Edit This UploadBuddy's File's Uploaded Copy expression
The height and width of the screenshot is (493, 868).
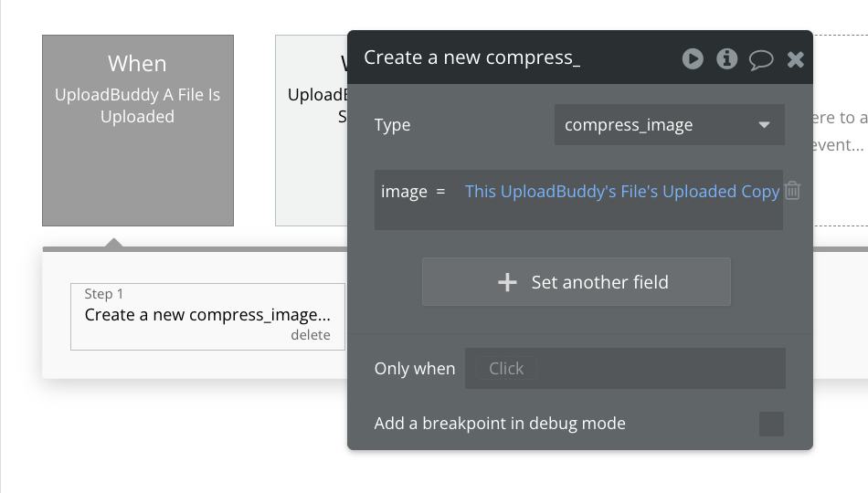621,192
